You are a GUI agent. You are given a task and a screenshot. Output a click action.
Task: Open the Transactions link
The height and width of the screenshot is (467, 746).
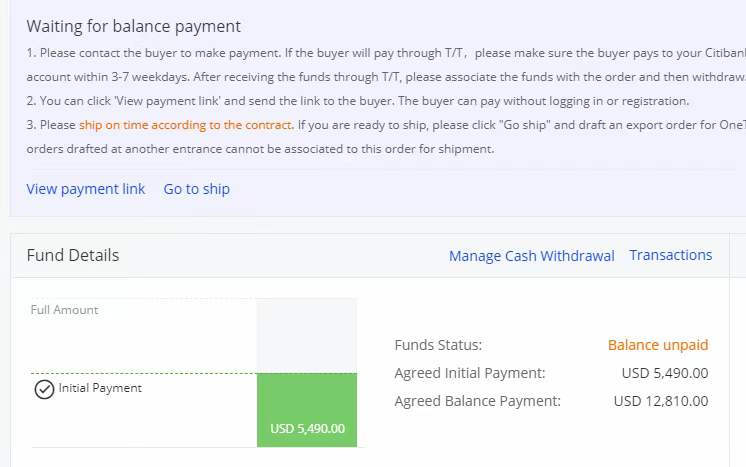(671, 255)
